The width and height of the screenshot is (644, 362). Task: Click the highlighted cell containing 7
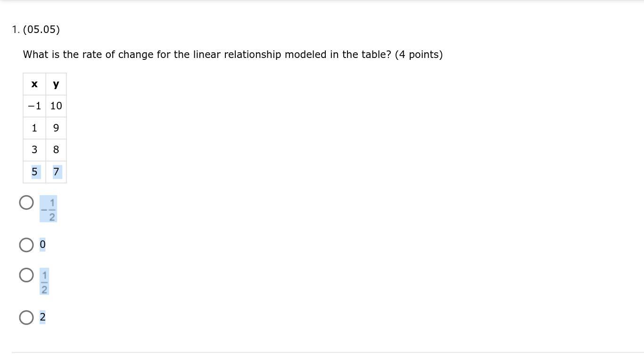point(56,172)
